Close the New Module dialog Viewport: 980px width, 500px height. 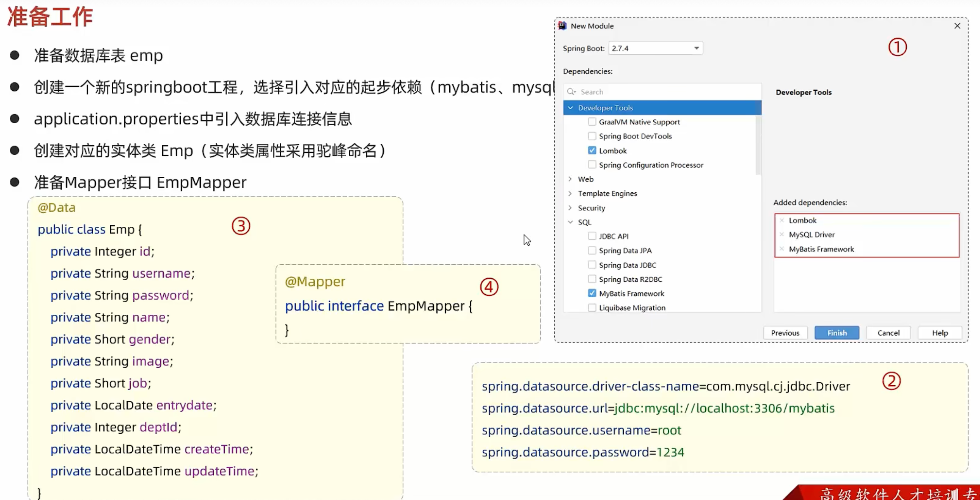(x=957, y=26)
